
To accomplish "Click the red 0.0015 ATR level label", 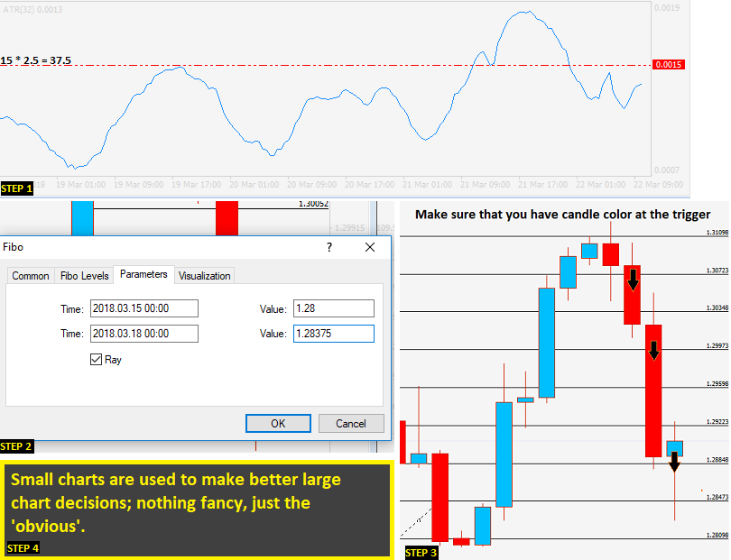I will [x=669, y=65].
